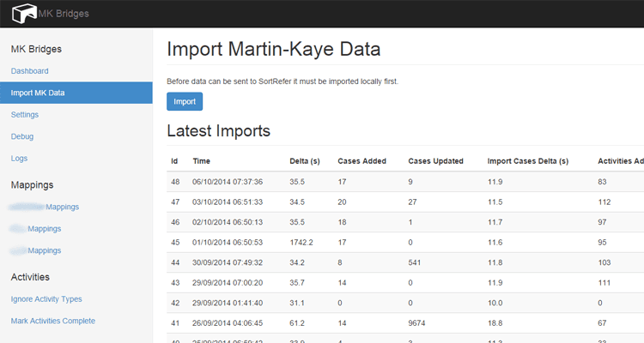Open Ignore Activity Types page
This screenshot has width=644, height=343.
click(46, 299)
